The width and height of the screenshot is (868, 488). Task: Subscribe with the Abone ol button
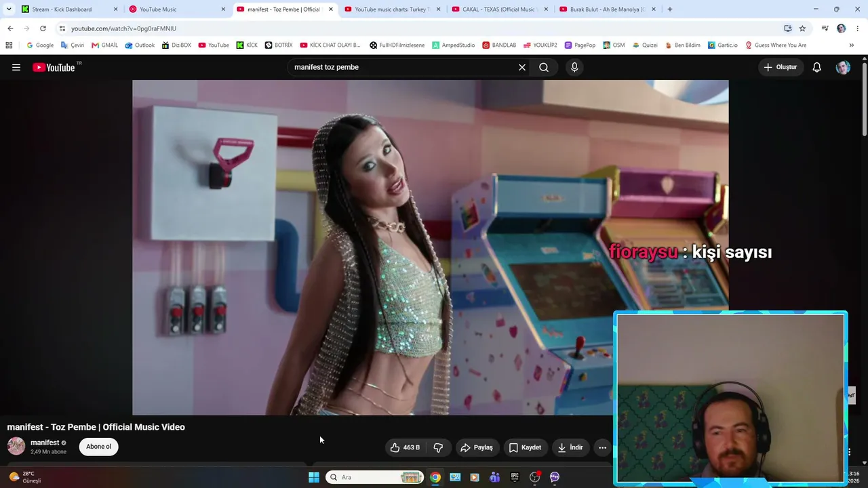click(x=98, y=447)
